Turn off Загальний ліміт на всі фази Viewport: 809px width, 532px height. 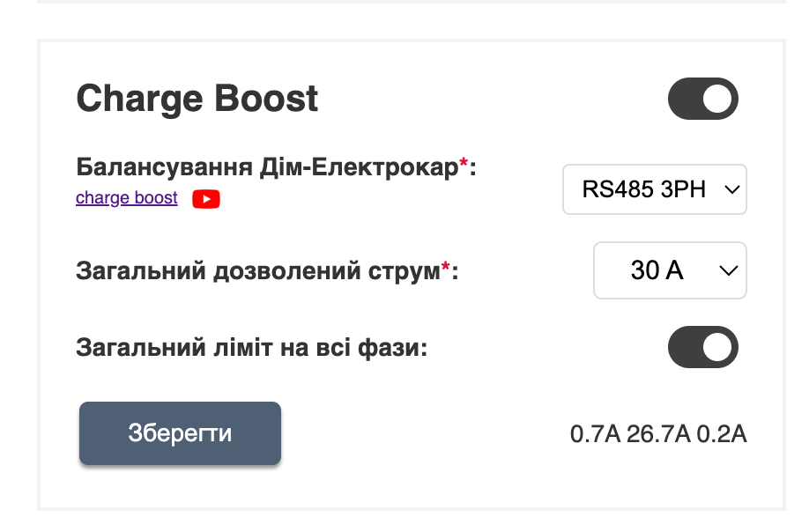coord(702,347)
